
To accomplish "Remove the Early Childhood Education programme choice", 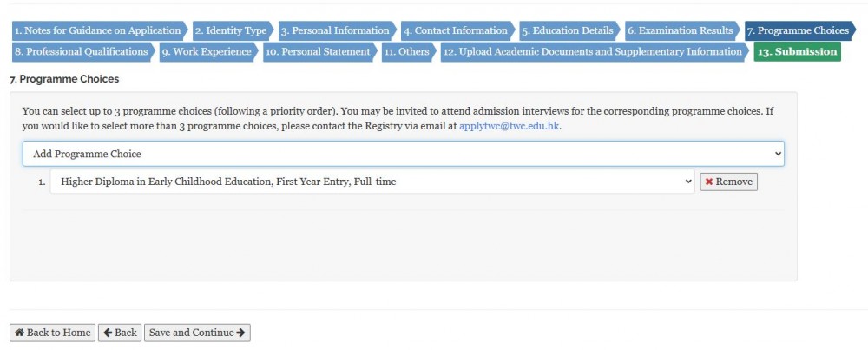I will pyautogui.click(x=728, y=182).
